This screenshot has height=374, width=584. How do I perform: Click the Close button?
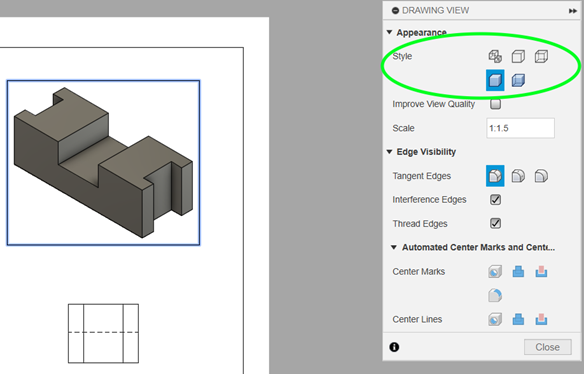[x=548, y=347]
